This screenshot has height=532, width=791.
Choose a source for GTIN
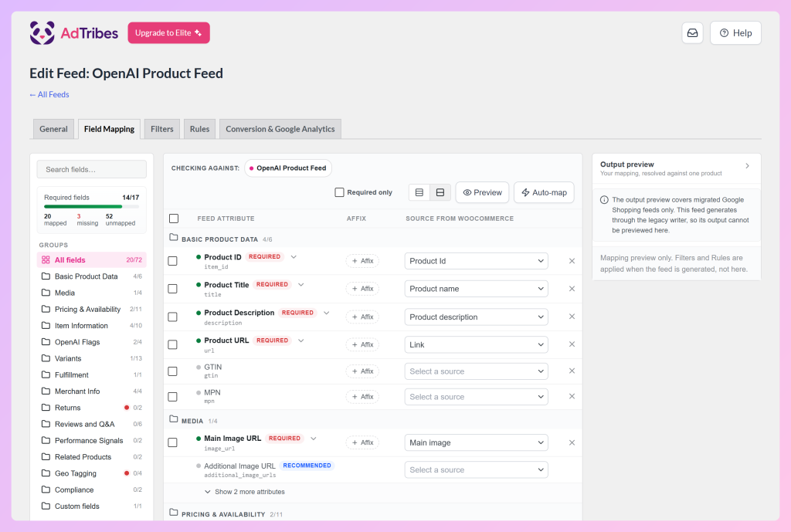point(476,371)
